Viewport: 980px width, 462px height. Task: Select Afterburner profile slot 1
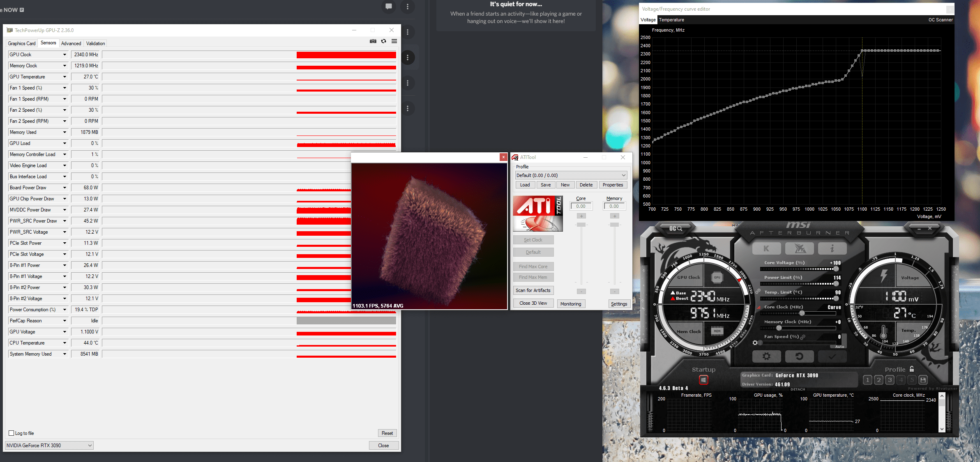pyautogui.click(x=867, y=380)
